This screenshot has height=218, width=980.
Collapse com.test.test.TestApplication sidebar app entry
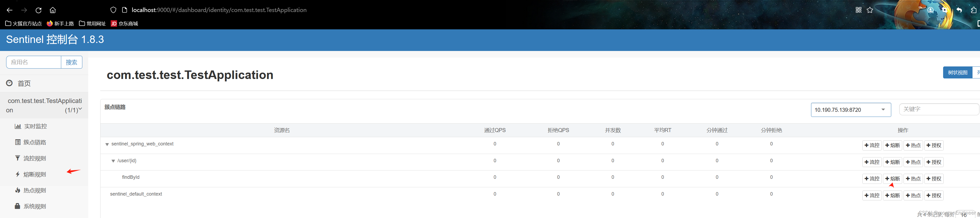point(44,106)
